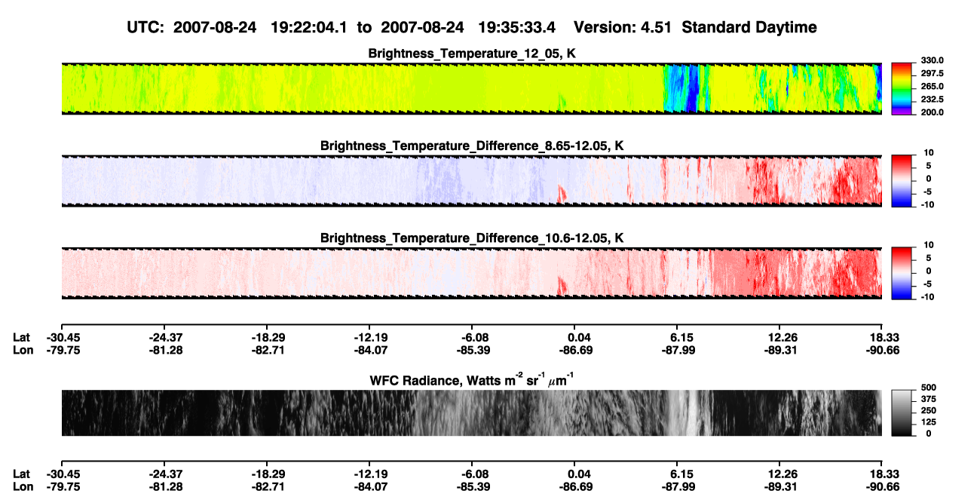Click the 'Brightness_Temperature_12_05, K' panel title
Screen dimensions: 980x503
point(472,54)
